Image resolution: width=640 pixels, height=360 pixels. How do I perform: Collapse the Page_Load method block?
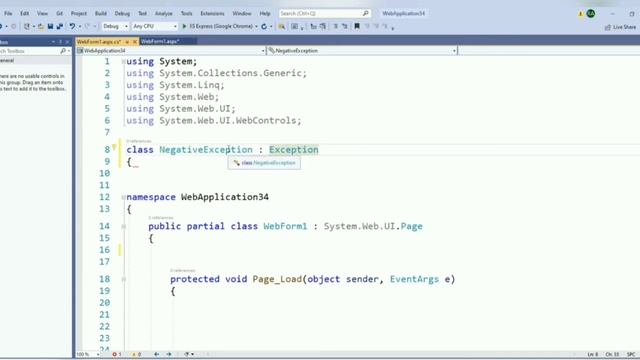point(123,279)
